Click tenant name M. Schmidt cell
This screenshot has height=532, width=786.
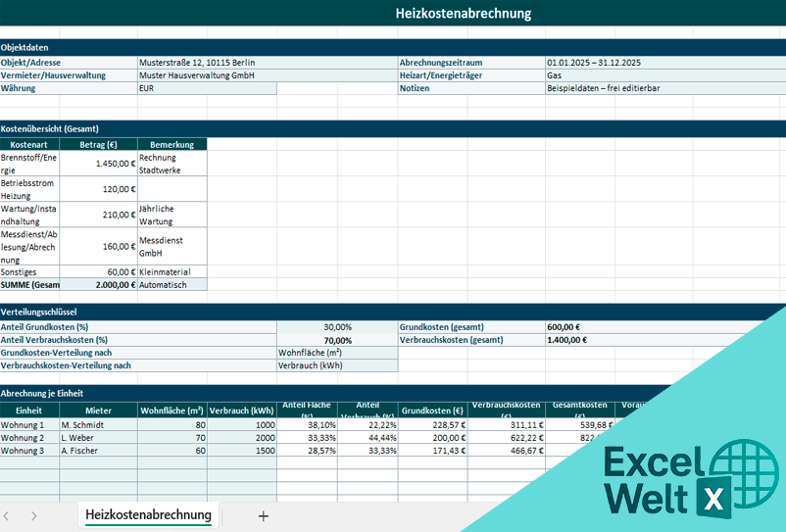tap(98, 425)
